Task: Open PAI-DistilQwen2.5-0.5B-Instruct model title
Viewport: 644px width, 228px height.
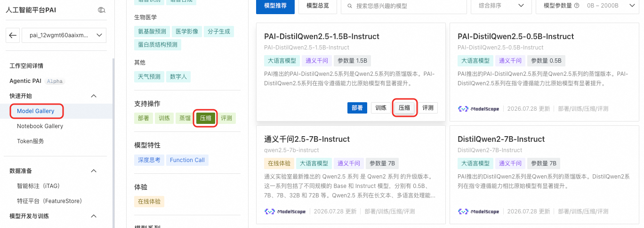Action: click(x=515, y=36)
